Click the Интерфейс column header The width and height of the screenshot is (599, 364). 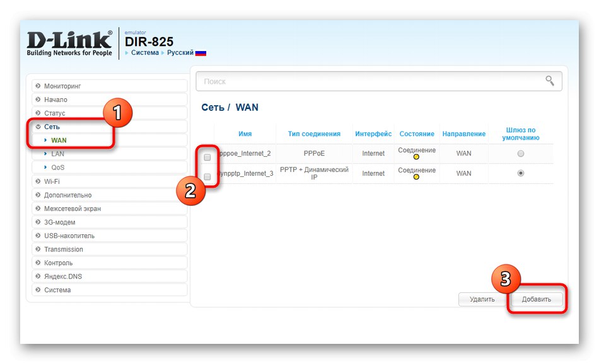(373, 134)
